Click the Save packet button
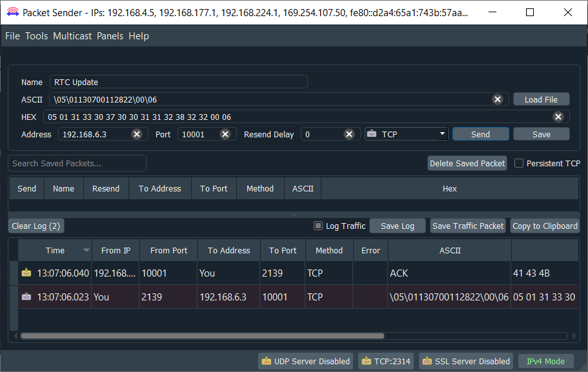Viewport: 588px width, 372px height. [541, 134]
